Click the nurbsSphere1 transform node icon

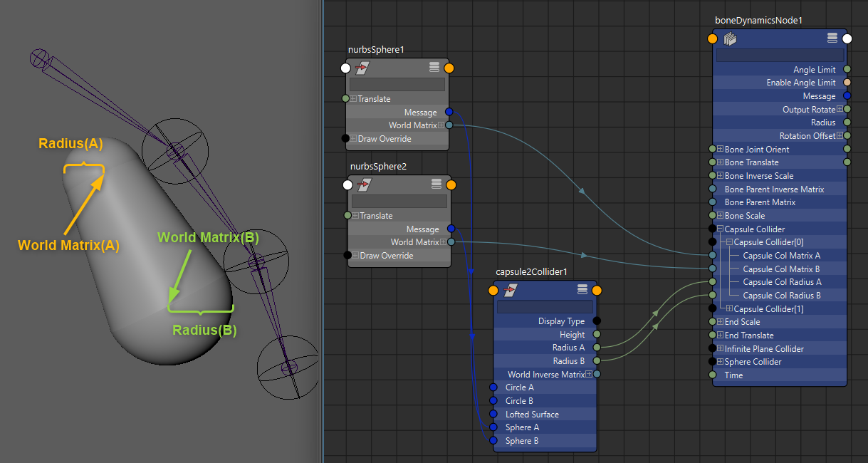pyautogui.click(x=363, y=68)
